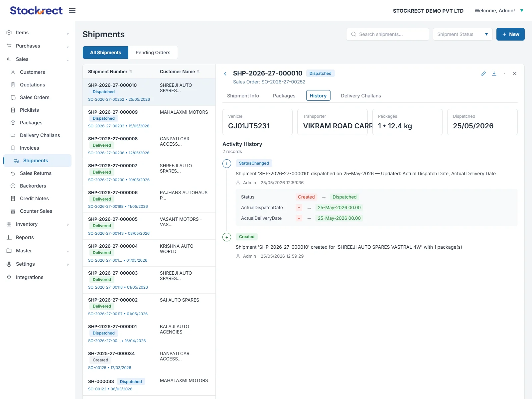532x399 pixels.
Task: Download the shipment document
Action: [494, 73]
